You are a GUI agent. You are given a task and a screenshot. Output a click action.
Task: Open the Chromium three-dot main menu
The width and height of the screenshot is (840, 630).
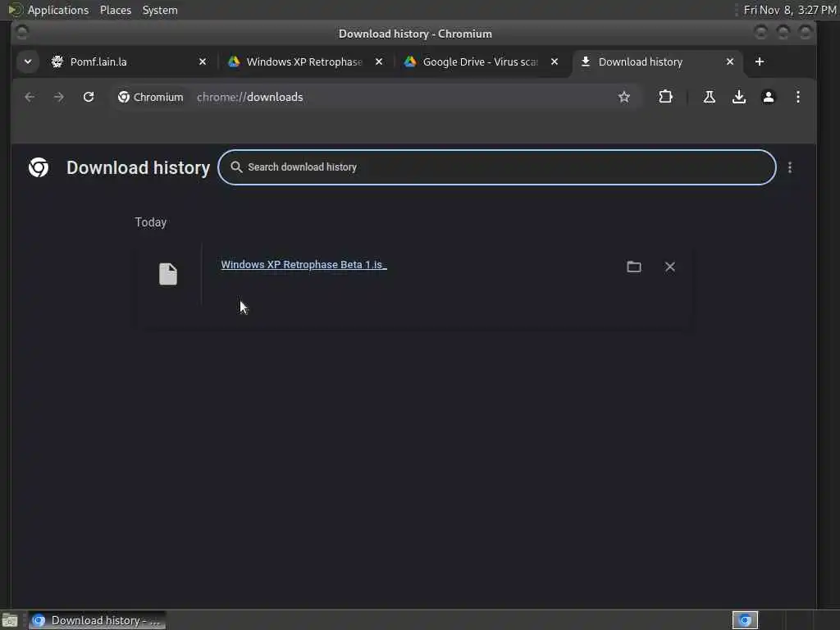(797, 97)
